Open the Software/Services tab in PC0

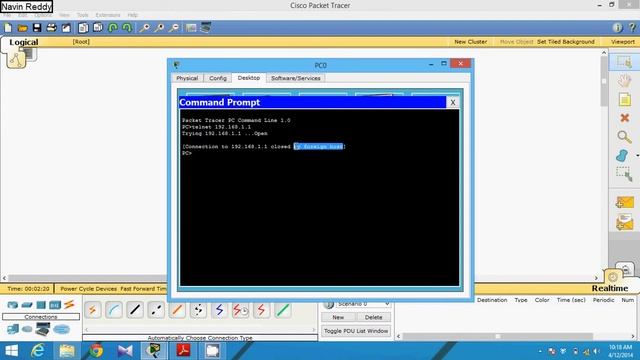[x=296, y=78]
